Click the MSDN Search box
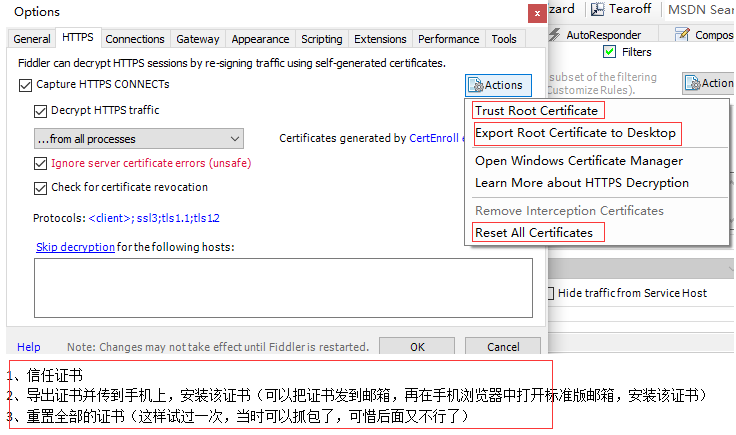The height and width of the screenshot is (435, 736). (699, 9)
